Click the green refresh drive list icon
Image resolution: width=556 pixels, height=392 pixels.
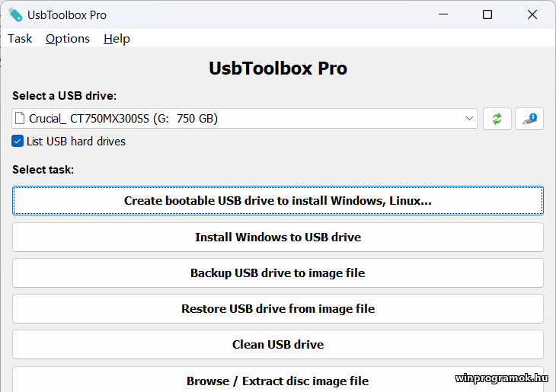point(497,119)
